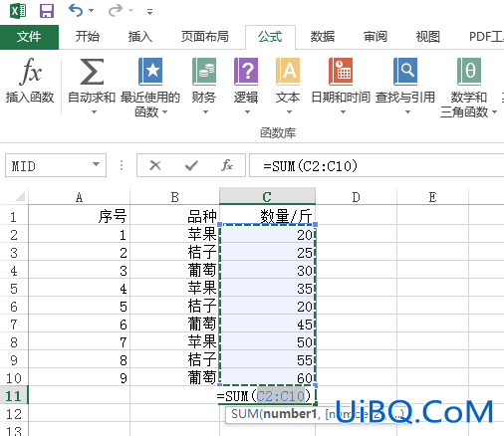
Task: Select the 公式 ribbon tab
Action: [270, 37]
